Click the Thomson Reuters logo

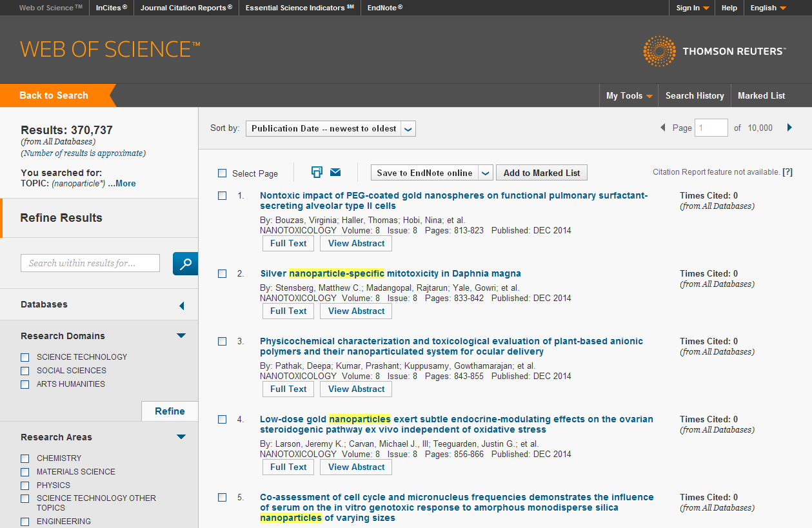[714, 52]
